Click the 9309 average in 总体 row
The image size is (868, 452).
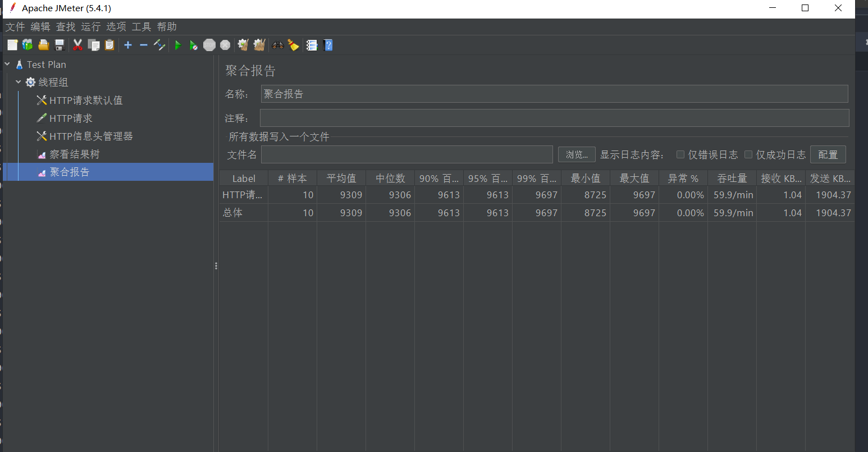point(341,213)
